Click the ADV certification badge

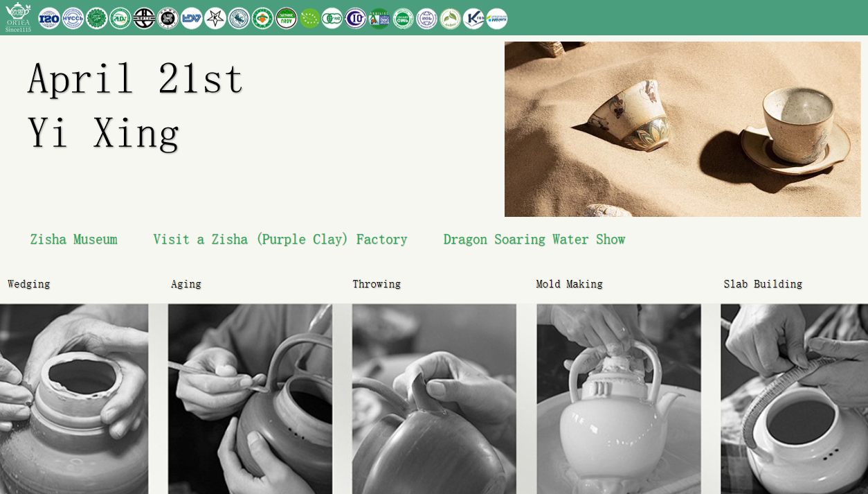[x=120, y=18]
